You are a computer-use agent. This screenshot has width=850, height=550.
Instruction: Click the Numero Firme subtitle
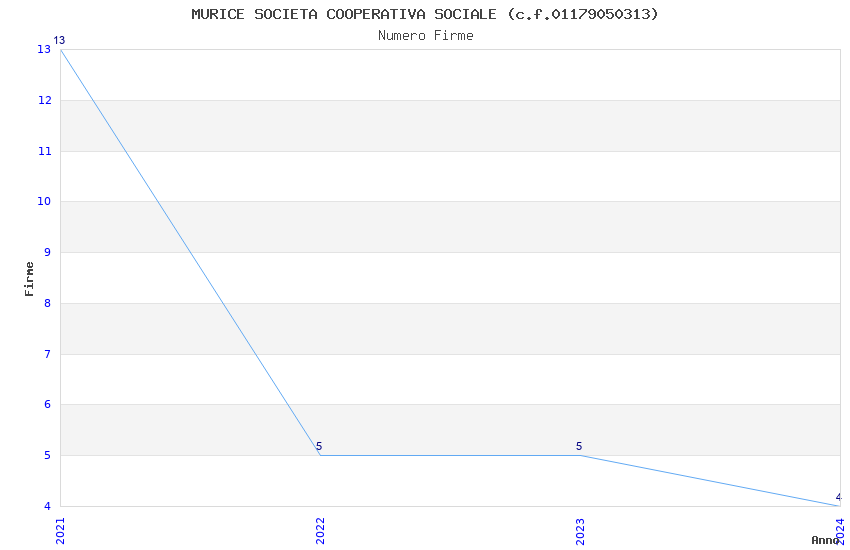pos(425,35)
